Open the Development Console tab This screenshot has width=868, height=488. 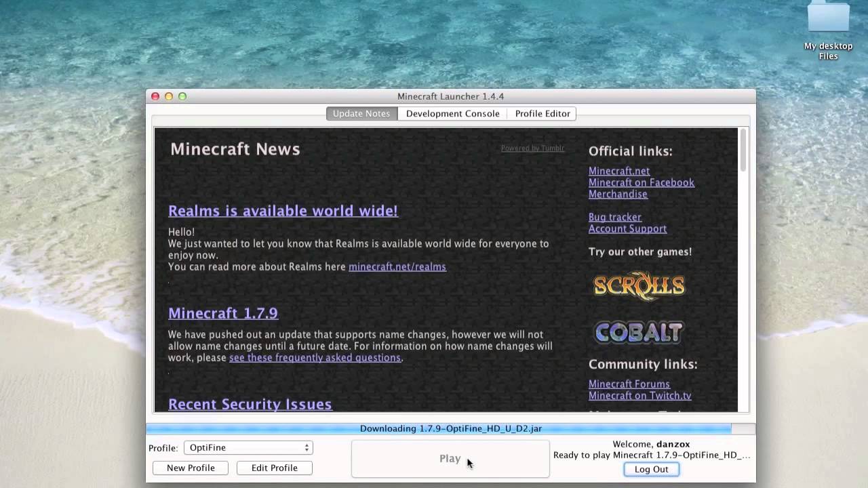click(x=453, y=113)
